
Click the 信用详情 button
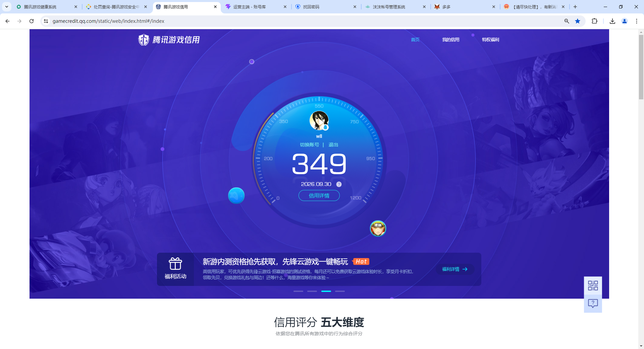[319, 196]
